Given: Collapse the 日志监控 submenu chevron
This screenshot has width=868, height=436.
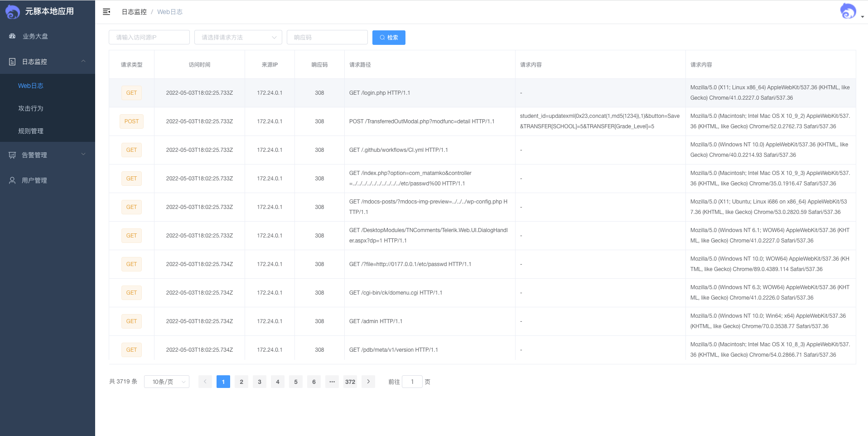Looking at the screenshot, I should [83, 61].
